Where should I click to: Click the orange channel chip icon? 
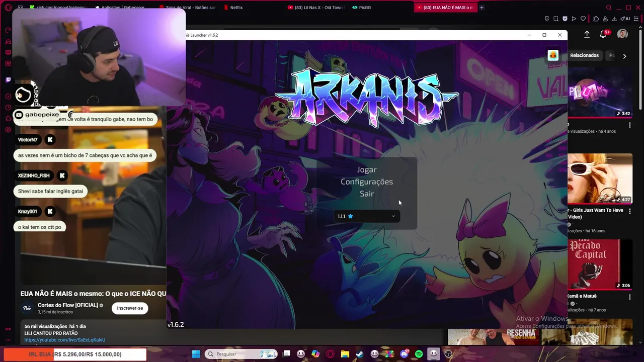coord(553,55)
